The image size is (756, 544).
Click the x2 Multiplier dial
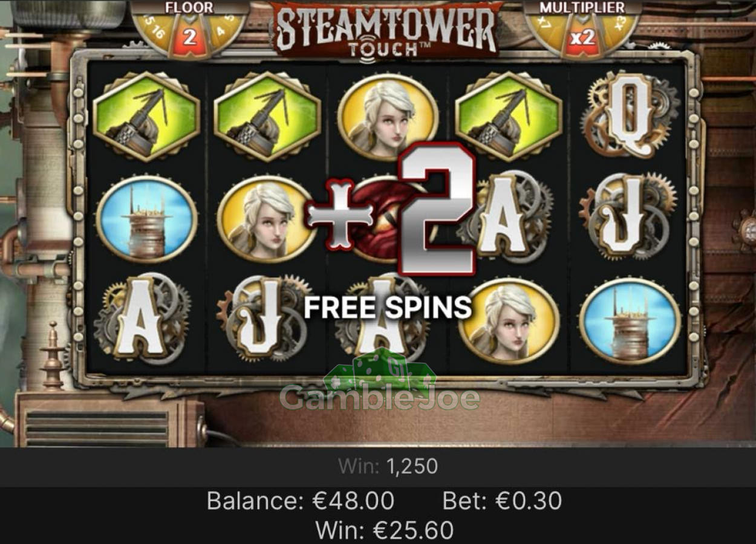click(582, 30)
